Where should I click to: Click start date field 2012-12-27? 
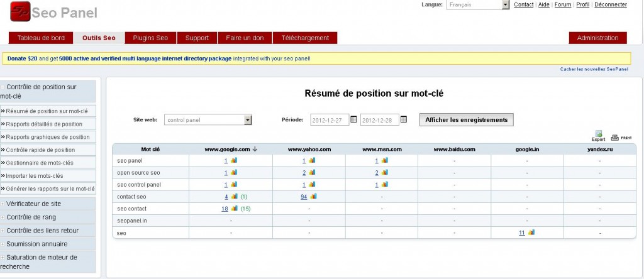tap(330, 120)
